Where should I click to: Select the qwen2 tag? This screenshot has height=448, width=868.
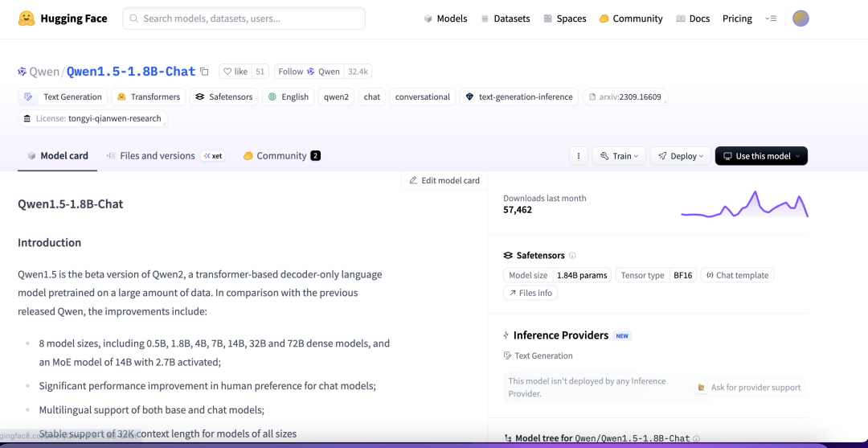point(336,97)
